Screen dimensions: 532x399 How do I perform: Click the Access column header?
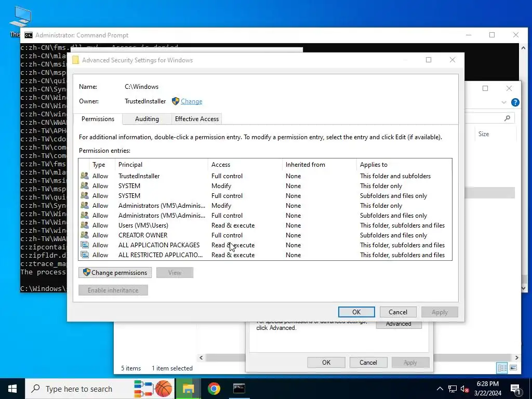(x=245, y=165)
